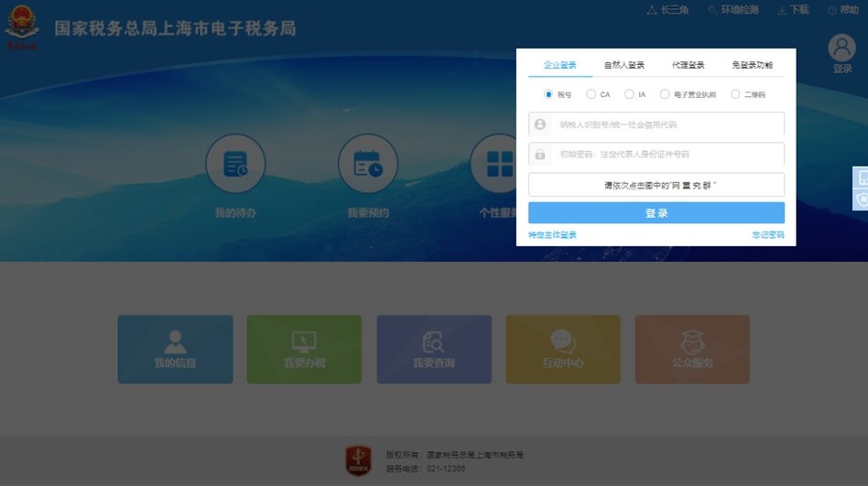868x486 pixels.
Task: Select the 税号 radio button
Action: [548, 94]
